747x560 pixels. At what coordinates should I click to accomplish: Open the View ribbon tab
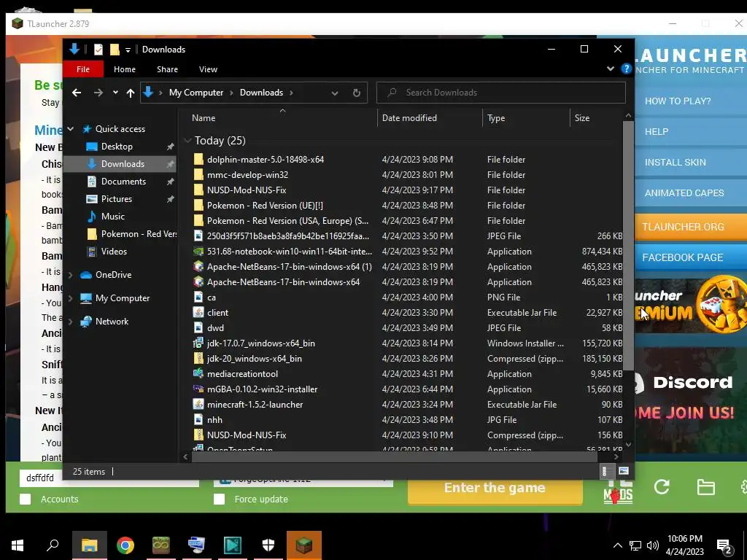pyautogui.click(x=208, y=69)
